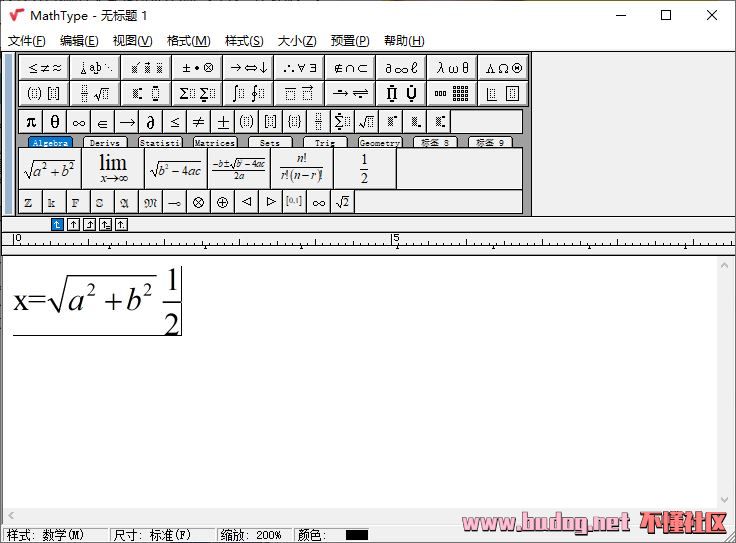The image size is (736, 543).
Task: Insert the quadratic formula expression
Action: coord(239,169)
